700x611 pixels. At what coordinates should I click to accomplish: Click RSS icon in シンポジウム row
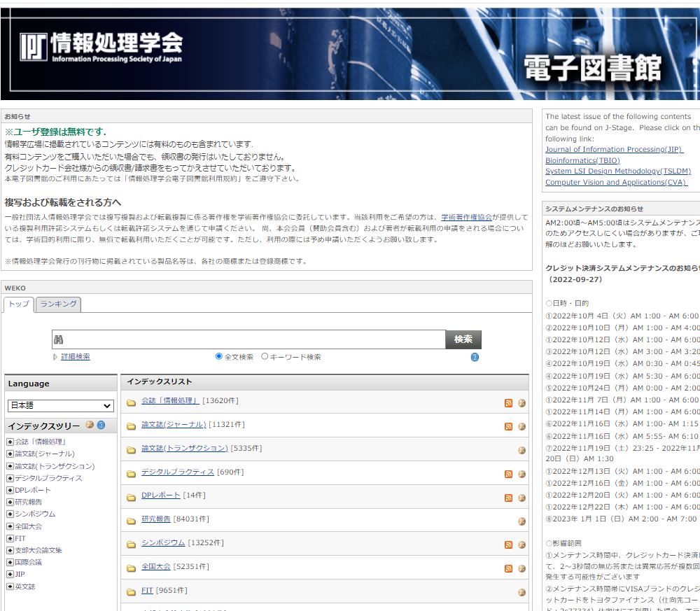pyautogui.click(x=508, y=545)
